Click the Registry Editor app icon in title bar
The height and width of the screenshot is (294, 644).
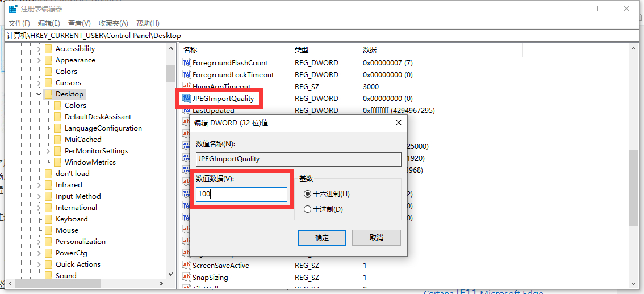13,9
